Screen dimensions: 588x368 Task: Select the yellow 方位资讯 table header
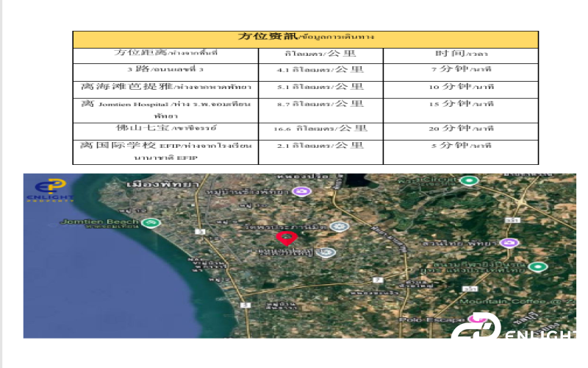pos(305,38)
